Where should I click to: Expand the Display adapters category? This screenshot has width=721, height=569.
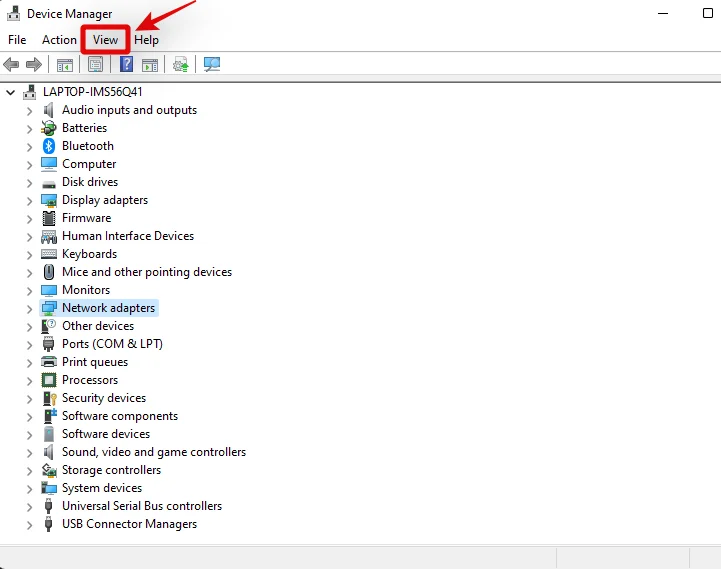[x=29, y=201]
